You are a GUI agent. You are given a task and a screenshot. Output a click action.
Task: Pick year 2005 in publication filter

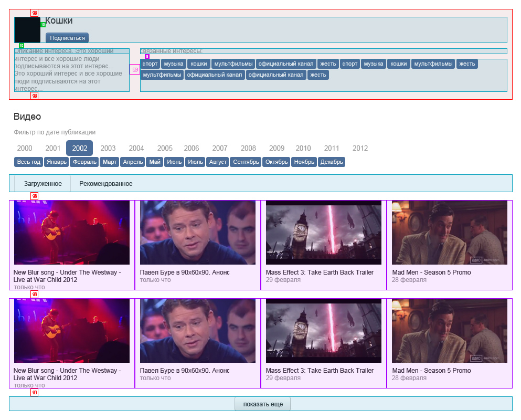pos(165,148)
